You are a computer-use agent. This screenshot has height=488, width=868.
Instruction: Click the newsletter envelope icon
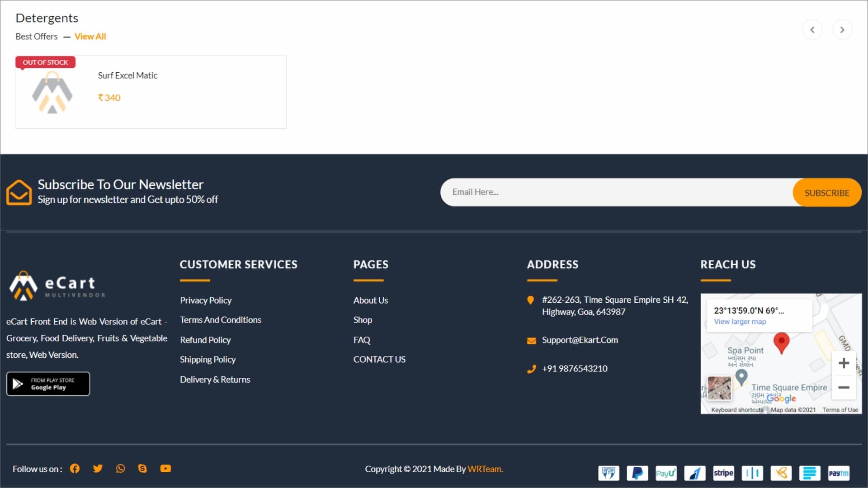coord(19,191)
